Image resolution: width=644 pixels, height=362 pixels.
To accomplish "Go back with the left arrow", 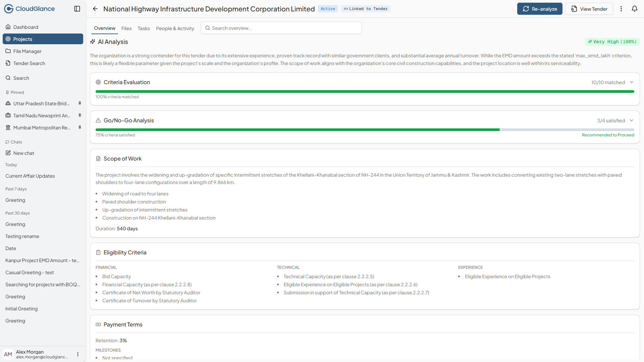I will [95, 9].
